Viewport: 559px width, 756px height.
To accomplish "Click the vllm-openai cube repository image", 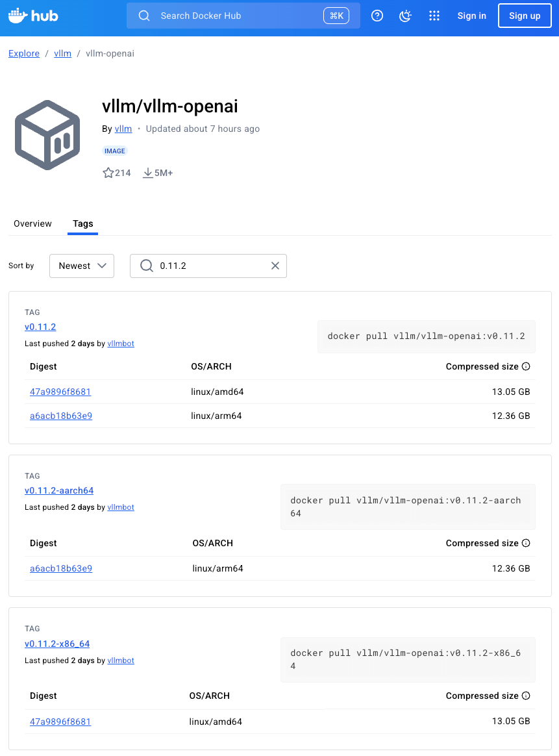I will (x=47, y=135).
